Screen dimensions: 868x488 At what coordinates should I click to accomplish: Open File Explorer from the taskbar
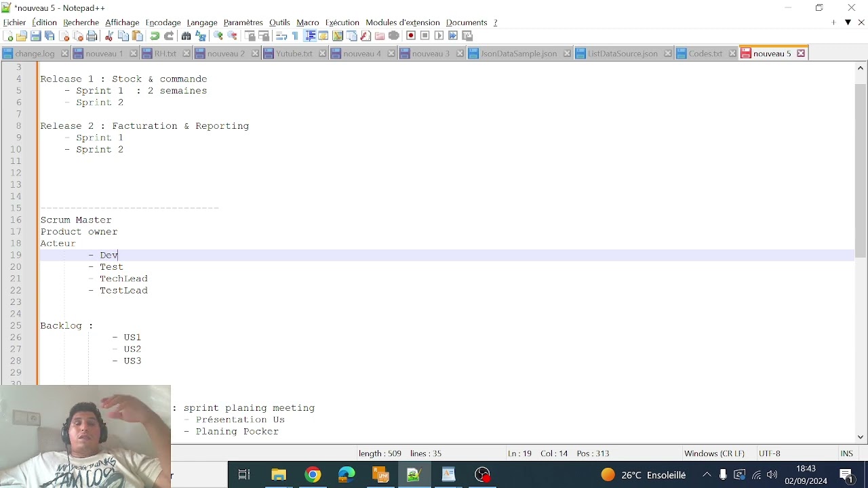click(279, 474)
